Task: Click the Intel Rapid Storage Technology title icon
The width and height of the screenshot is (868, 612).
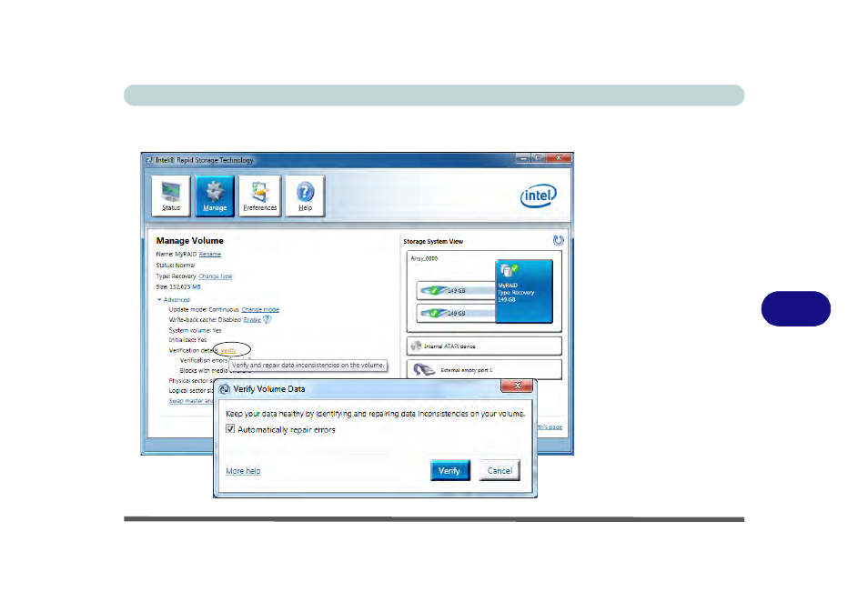Action: point(149,160)
